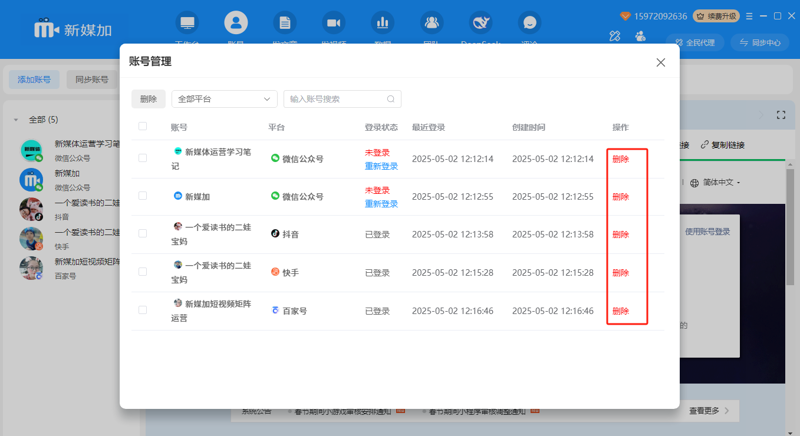
Task: Open the article document icon in top navigation
Action: pos(285,23)
